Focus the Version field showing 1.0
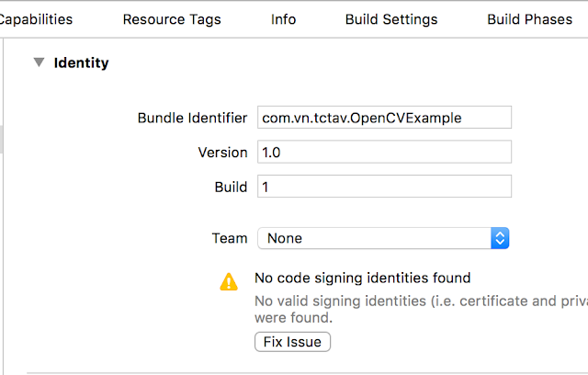588x375 pixels. coord(384,153)
